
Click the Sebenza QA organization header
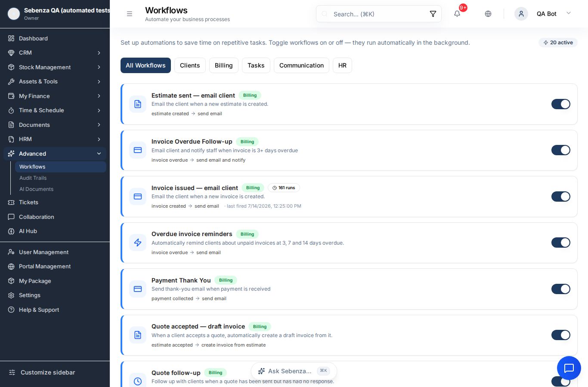tap(55, 14)
